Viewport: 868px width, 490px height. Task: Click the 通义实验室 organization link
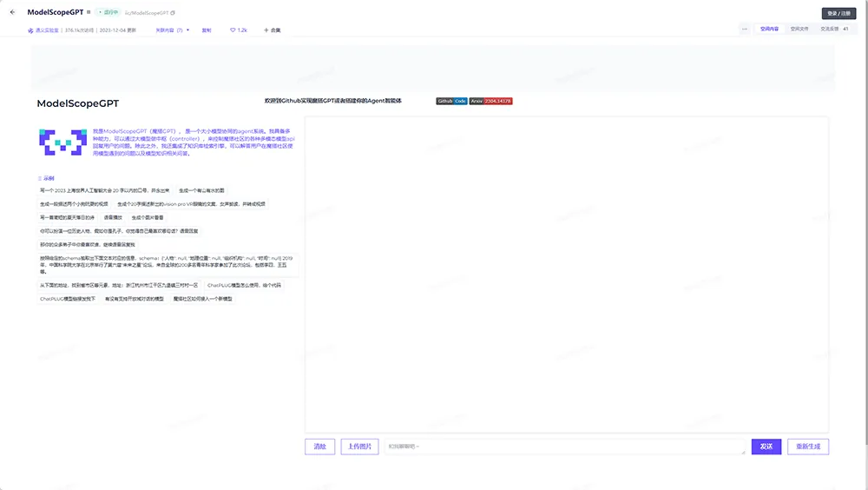[x=47, y=30]
